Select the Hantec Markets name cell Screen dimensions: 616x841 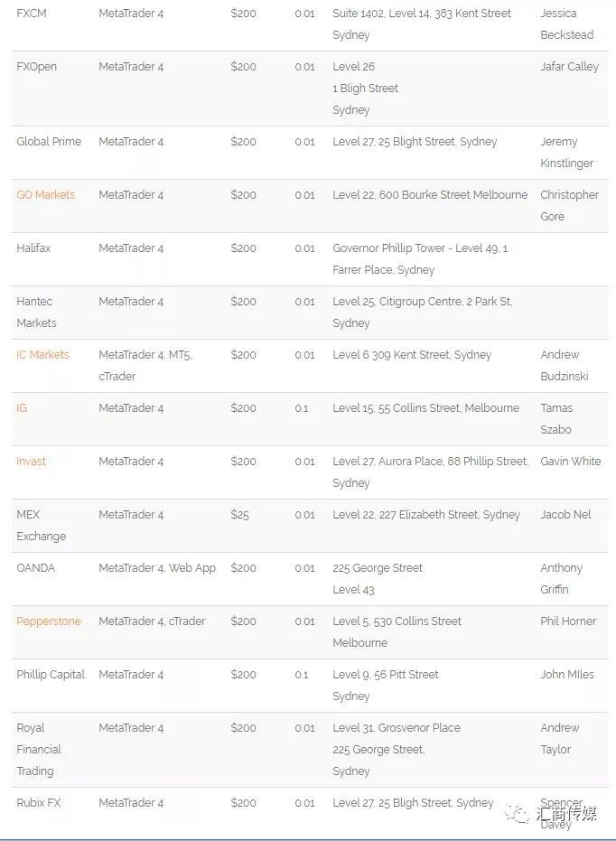36,313
